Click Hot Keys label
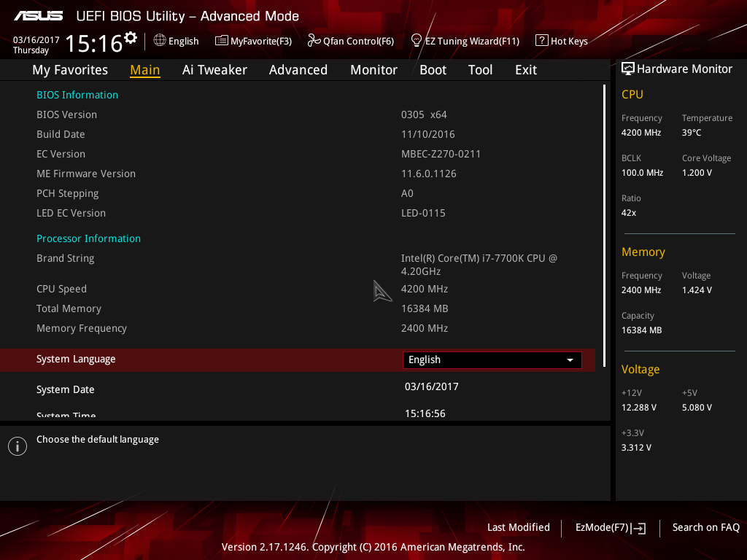The height and width of the screenshot is (560, 747). (569, 42)
